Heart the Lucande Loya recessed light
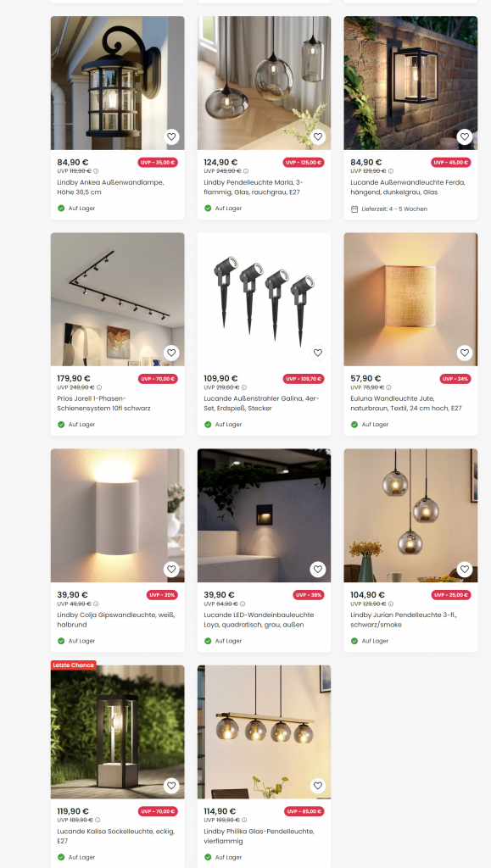 tap(318, 569)
